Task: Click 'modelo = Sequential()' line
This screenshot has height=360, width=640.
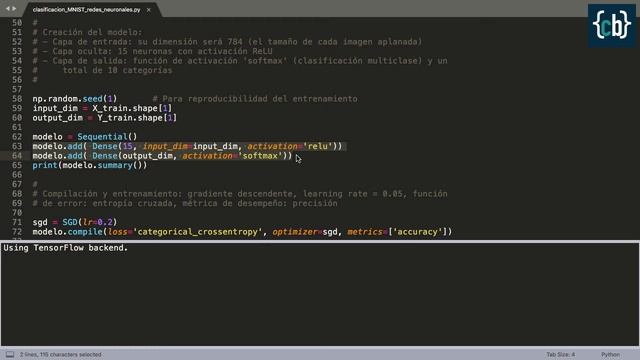Action: (x=84, y=137)
